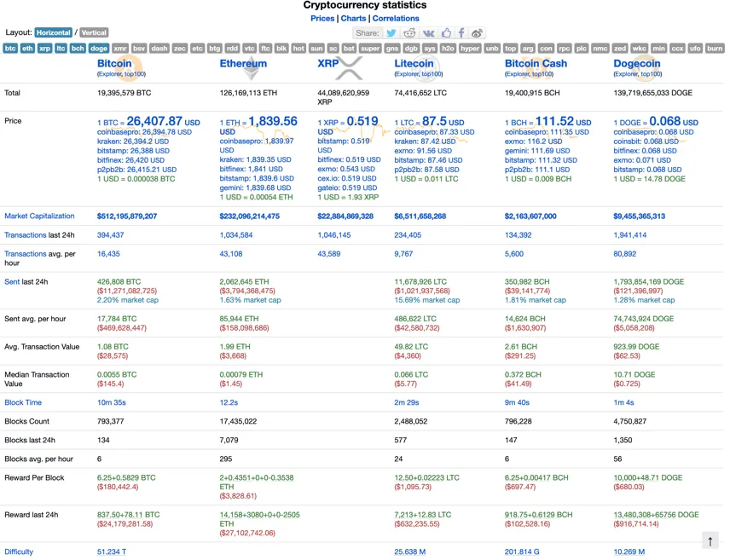Open the Dogecoin heading link

point(637,63)
